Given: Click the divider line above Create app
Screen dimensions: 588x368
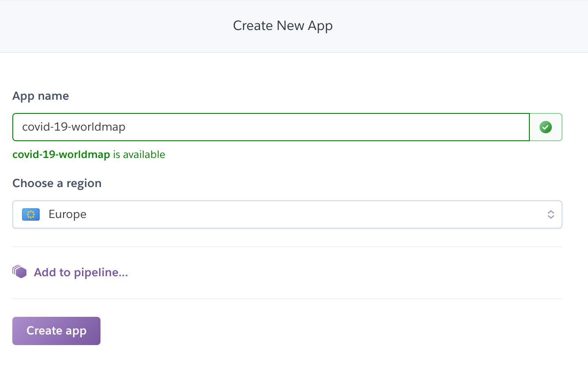Looking at the screenshot, I should click(287, 299).
